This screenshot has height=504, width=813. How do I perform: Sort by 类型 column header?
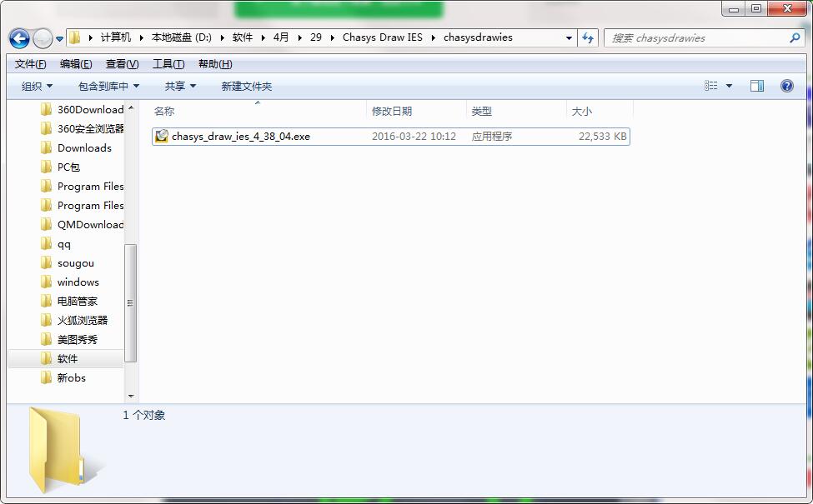point(481,111)
